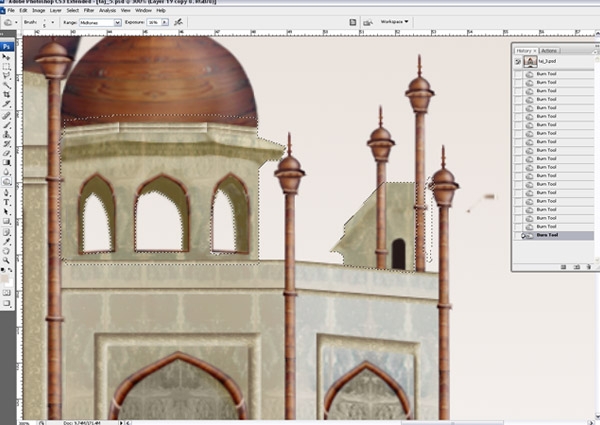Screen dimensions: 600x425
Task: Open the Brush preset picker arrow
Action: tap(52, 23)
